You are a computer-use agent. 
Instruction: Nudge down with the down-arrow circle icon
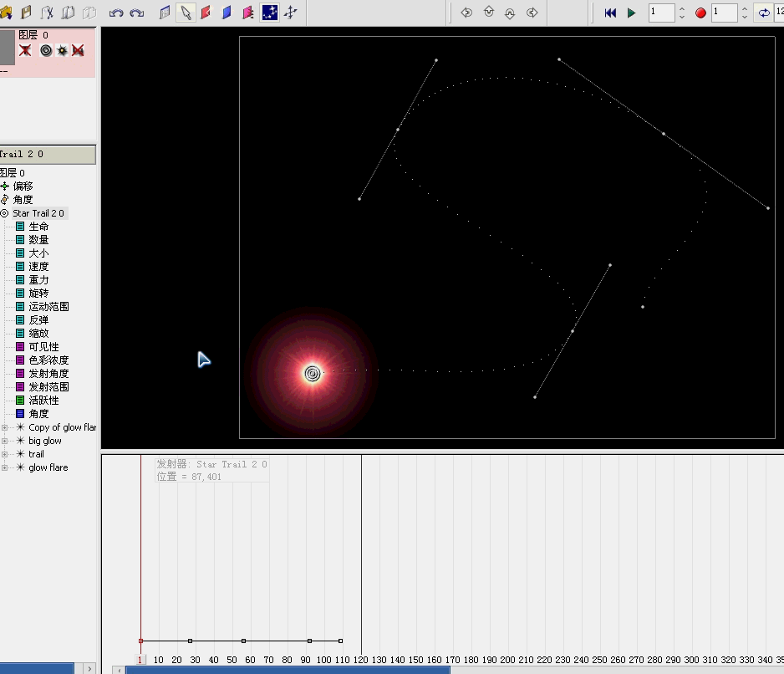click(x=510, y=13)
